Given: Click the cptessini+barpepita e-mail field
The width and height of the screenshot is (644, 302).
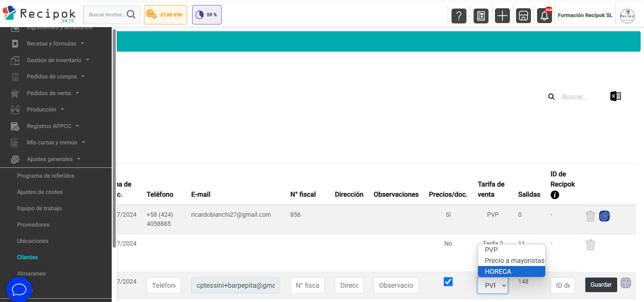Looking at the screenshot, I should [236, 285].
